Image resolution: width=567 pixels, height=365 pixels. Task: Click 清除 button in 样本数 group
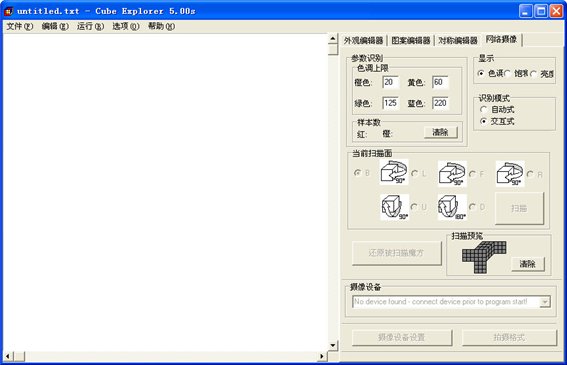point(440,132)
